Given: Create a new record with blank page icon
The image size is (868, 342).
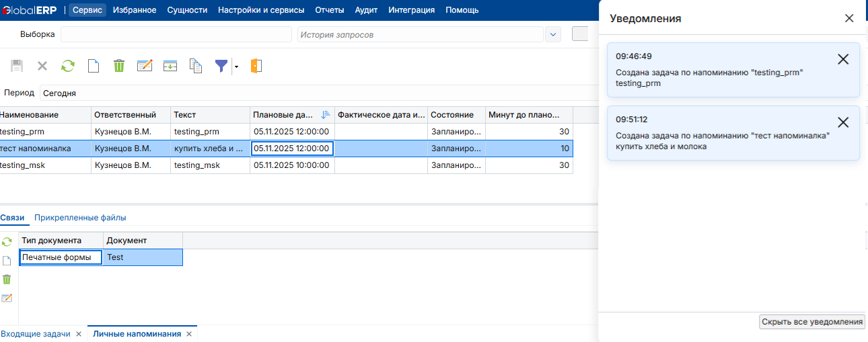Looking at the screenshot, I should tap(94, 66).
